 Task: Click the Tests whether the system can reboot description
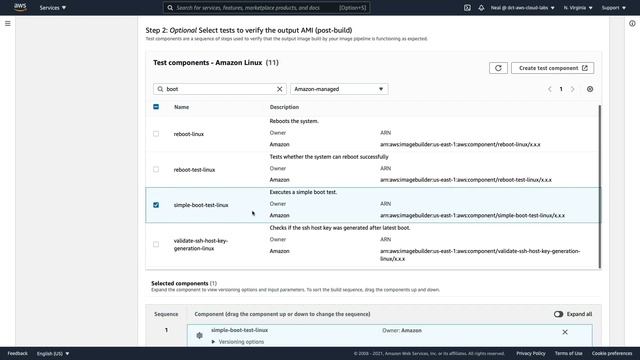click(329, 157)
